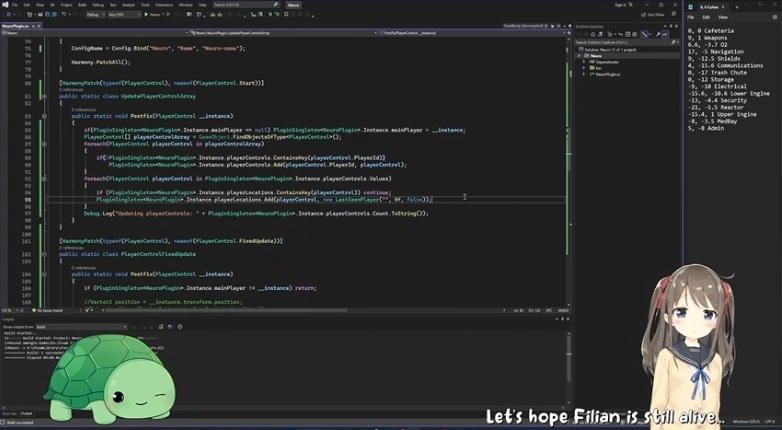
Task: Open the Git menu
Action: pyautogui.click(x=52, y=5)
